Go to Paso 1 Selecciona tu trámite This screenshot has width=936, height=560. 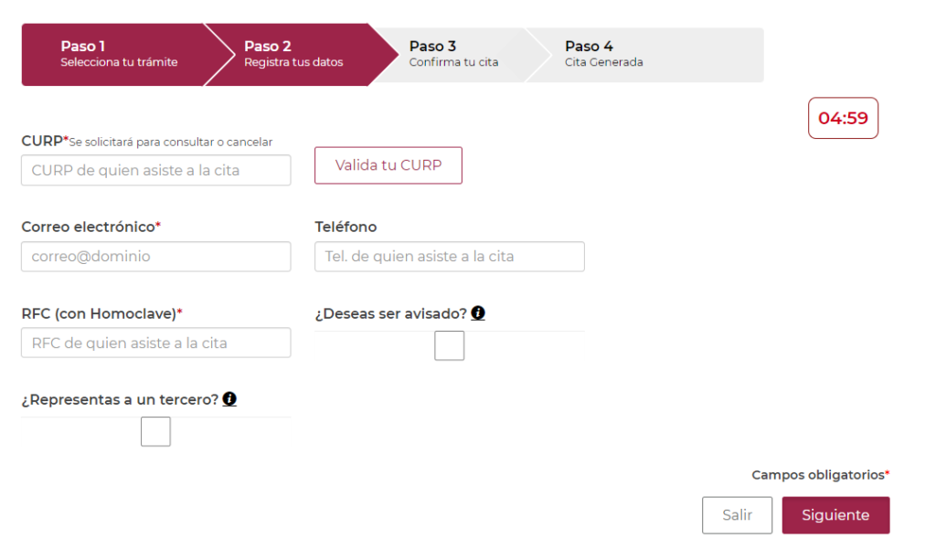pos(119,54)
